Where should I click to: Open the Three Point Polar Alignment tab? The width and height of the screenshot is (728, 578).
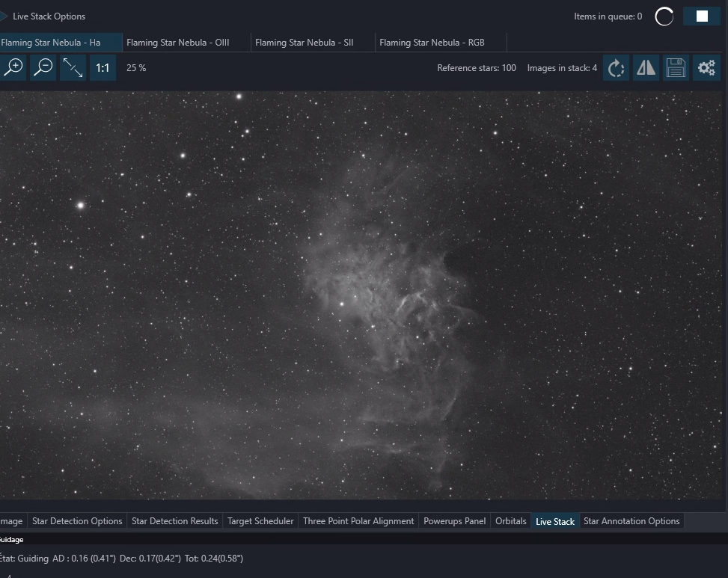coord(358,521)
